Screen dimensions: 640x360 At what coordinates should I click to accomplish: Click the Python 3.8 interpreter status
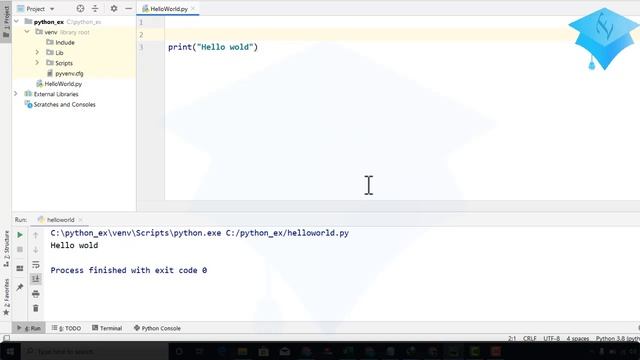coord(618,338)
